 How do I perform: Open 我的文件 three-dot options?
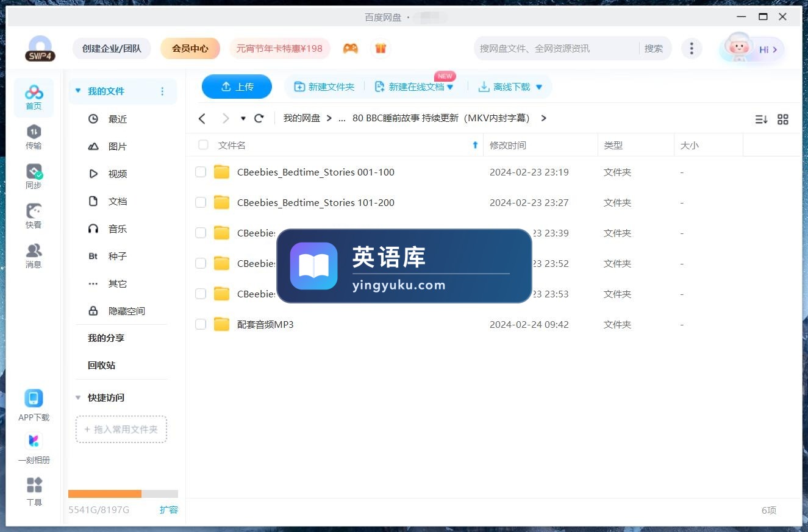[x=162, y=91]
